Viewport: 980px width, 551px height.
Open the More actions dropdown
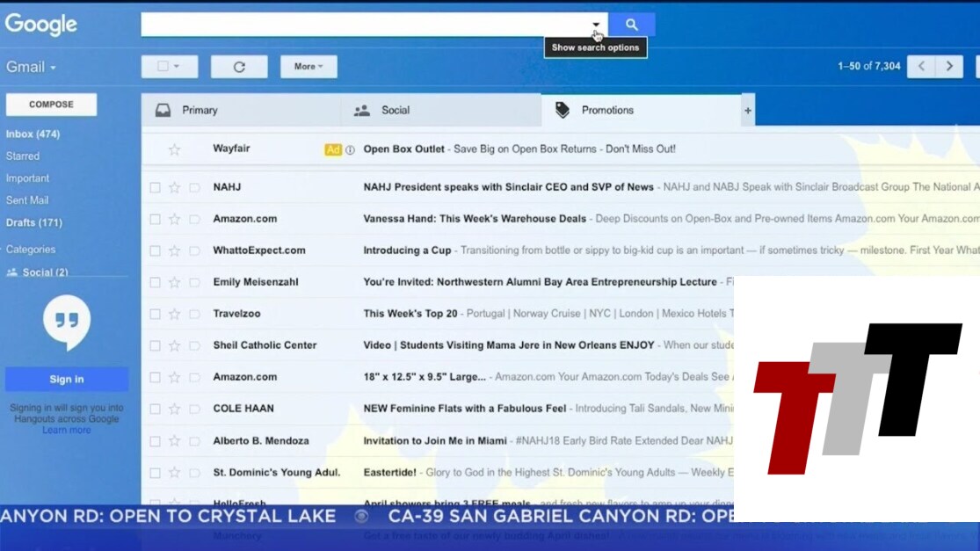tap(309, 67)
